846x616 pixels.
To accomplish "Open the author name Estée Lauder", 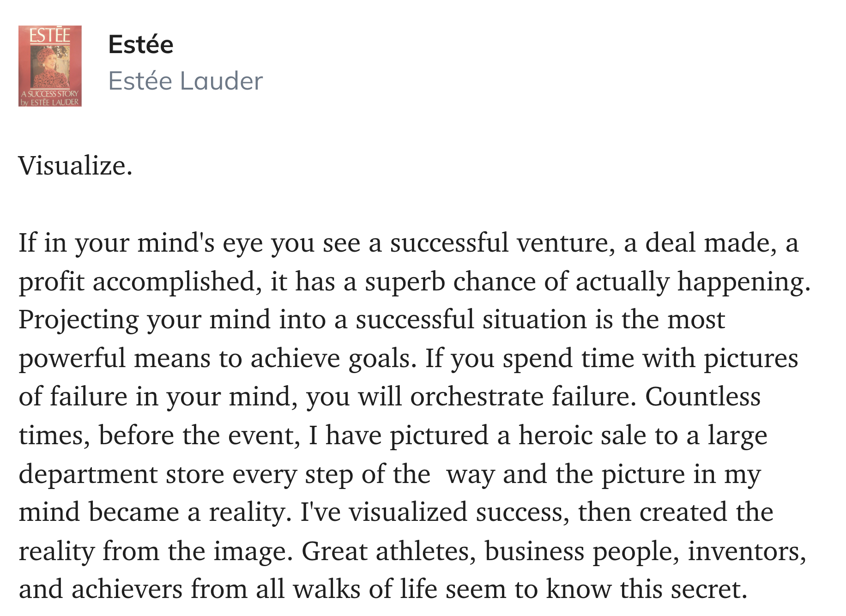I will pyautogui.click(x=185, y=81).
